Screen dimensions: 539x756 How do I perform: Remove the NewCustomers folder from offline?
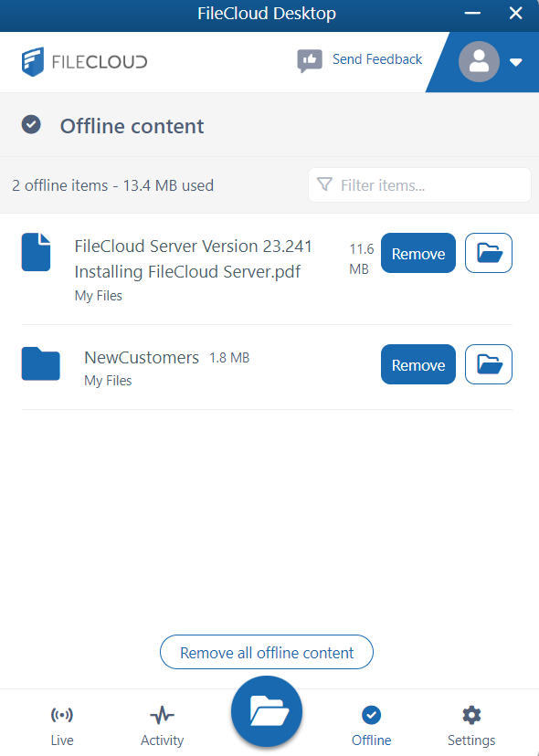(417, 364)
